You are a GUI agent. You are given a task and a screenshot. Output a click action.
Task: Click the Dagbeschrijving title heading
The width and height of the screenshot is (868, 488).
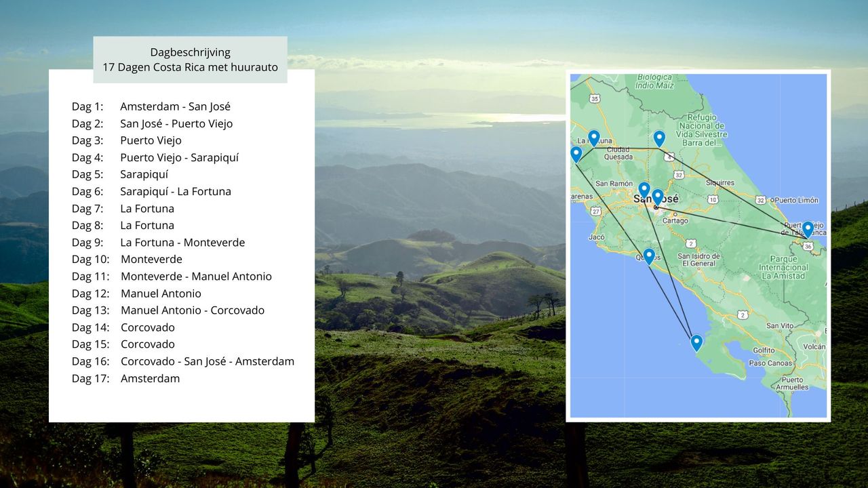(x=190, y=52)
